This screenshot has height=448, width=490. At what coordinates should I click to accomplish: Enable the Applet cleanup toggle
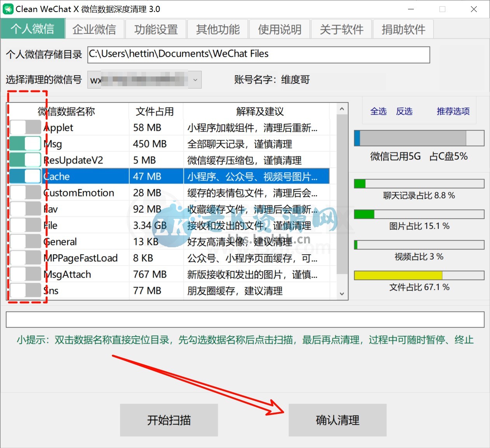point(25,127)
